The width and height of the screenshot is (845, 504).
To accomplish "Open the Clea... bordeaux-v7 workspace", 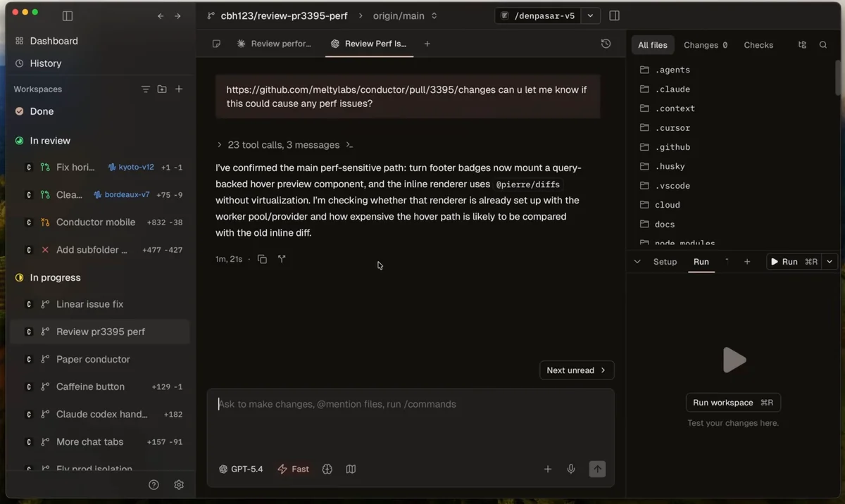I will 100,195.
